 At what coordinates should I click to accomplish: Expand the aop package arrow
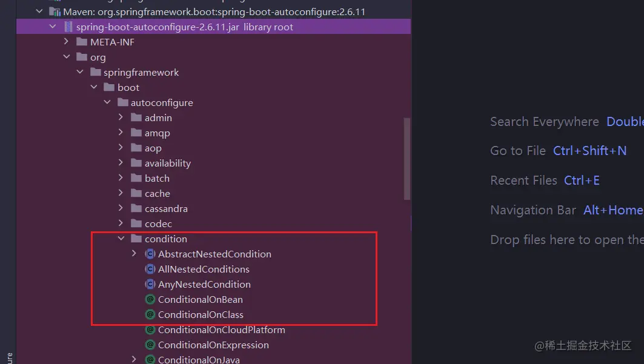[x=121, y=148]
